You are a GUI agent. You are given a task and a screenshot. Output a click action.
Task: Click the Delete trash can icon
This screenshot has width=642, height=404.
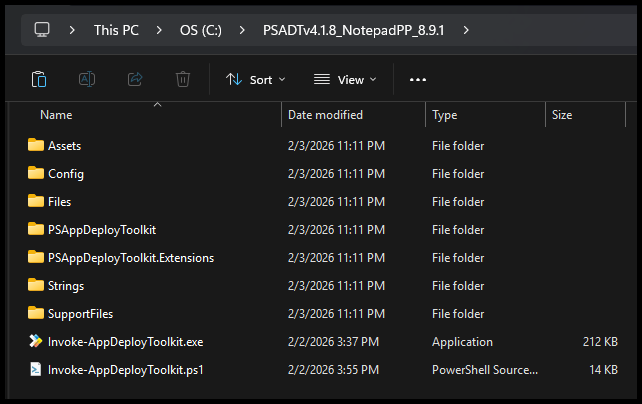[183, 79]
